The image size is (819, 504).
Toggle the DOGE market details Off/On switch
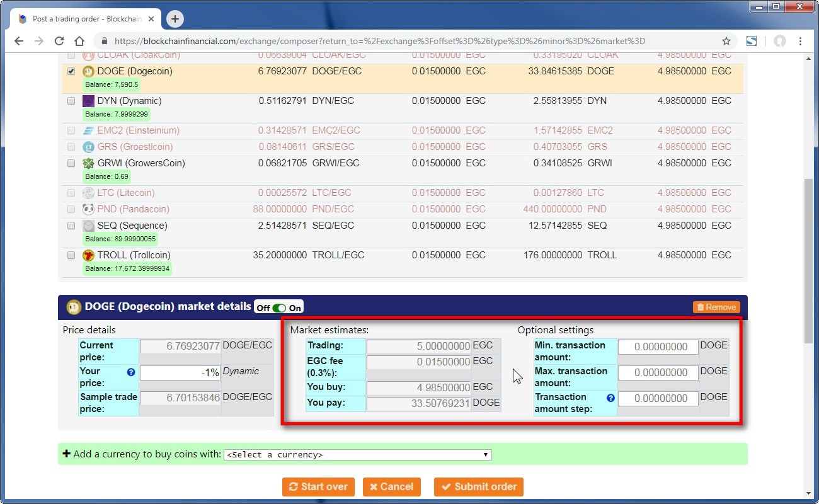point(279,307)
